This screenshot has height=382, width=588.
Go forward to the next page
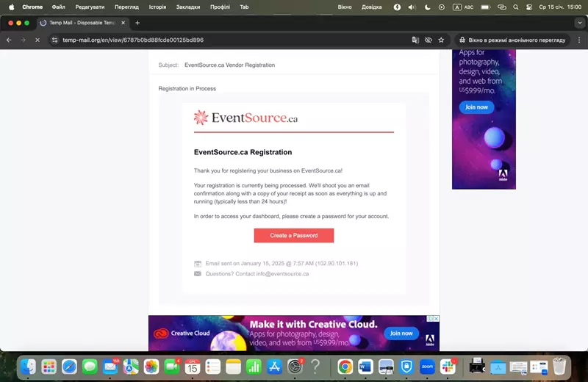click(x=24, y=40)
